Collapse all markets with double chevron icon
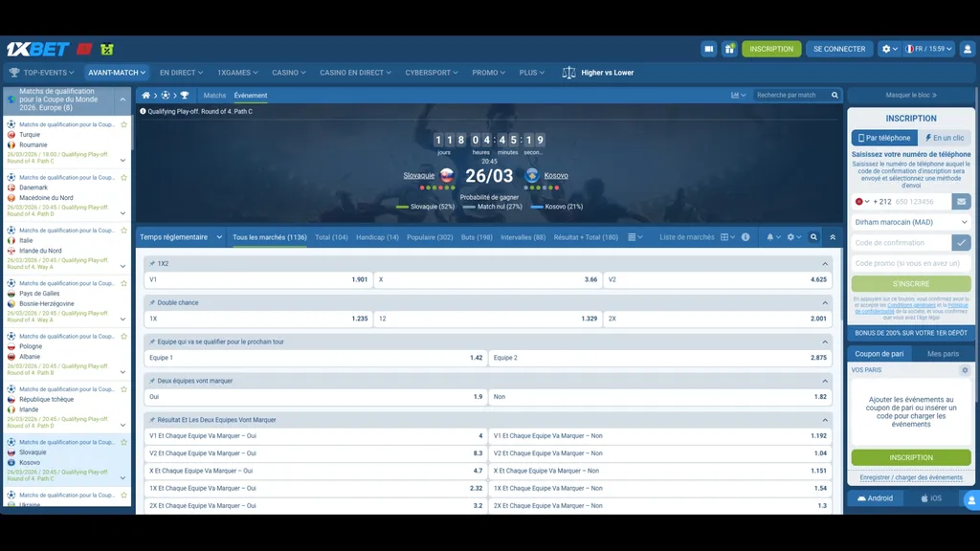The height and width of the screenshot is (551, 980). 833,237
